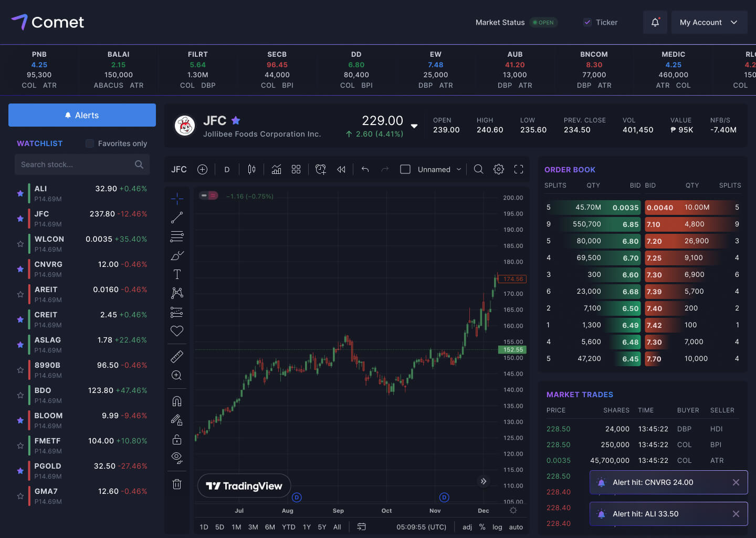Select the YTD time range
Viewport: 756px width, 538px height.
[x=289, y=527]
